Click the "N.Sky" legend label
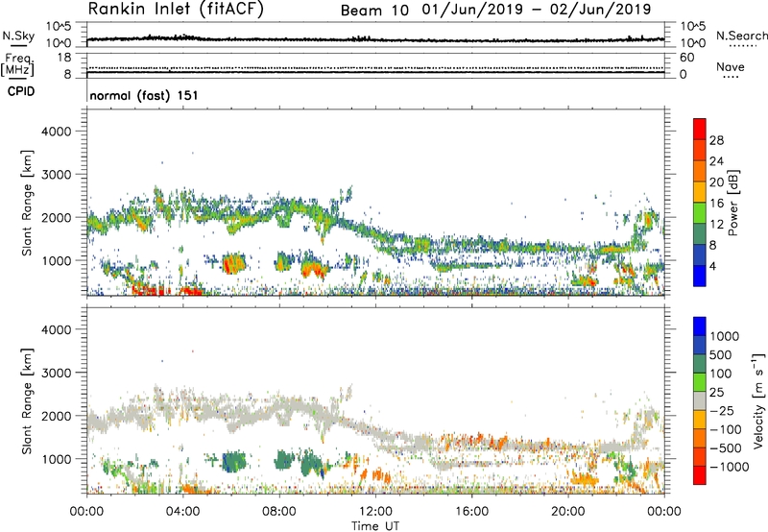Screen dimensions: 768x532 pos(18,36)
